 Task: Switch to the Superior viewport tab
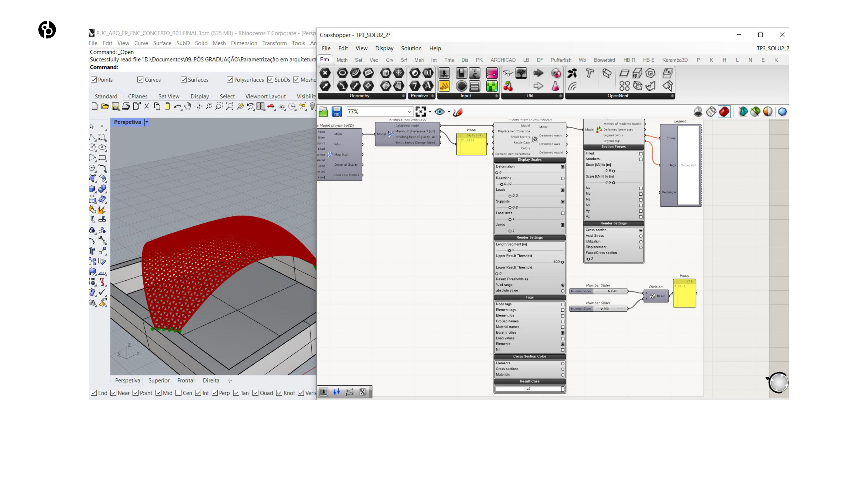[159, 380]
